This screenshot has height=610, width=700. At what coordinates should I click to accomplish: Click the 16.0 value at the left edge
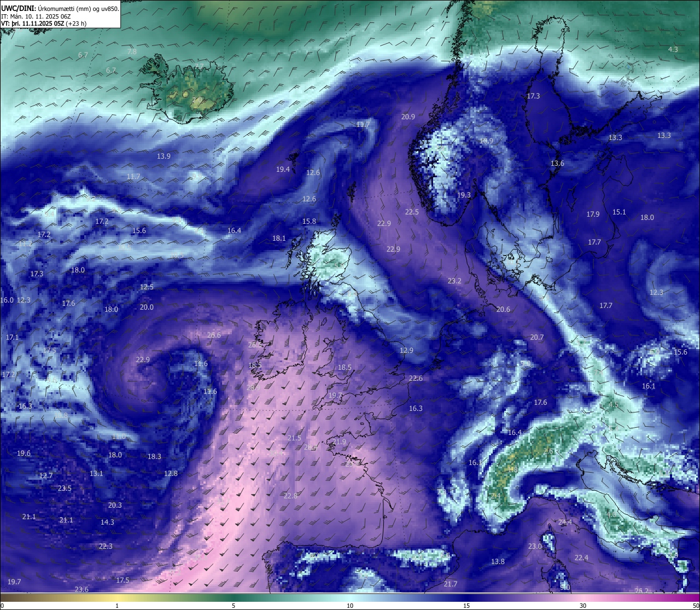click(7, 300)
